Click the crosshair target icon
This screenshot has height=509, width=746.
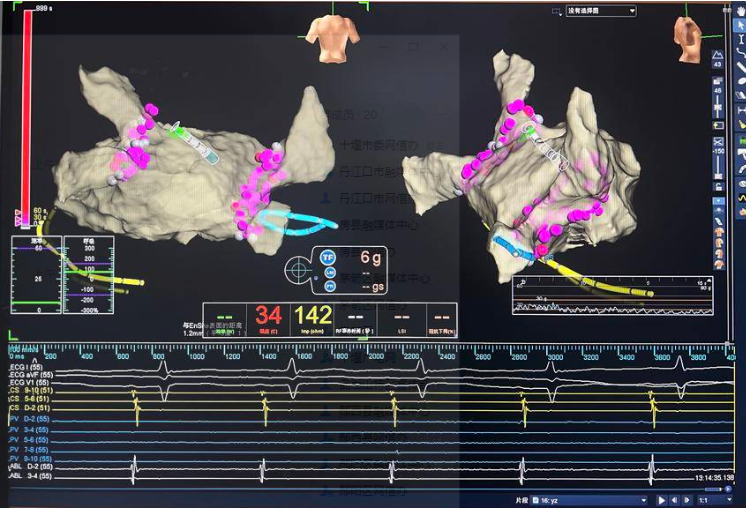click(296, 269)
